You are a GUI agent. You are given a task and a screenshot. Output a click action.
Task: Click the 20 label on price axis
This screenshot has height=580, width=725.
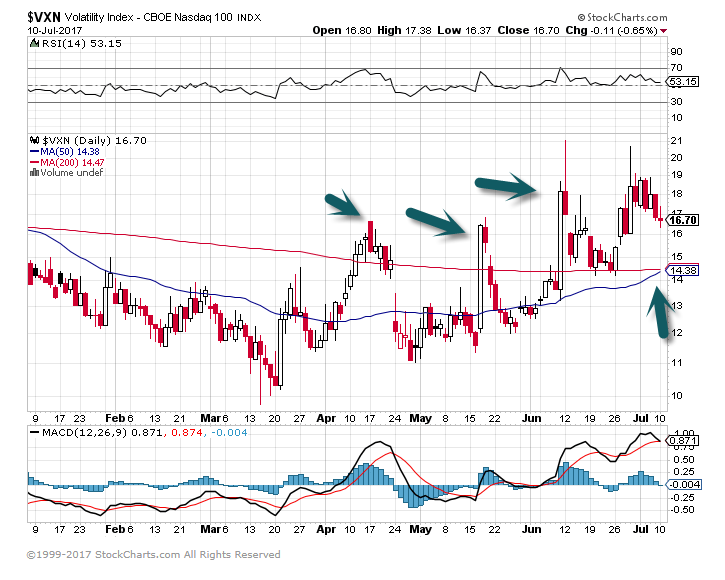coord(676,158)
